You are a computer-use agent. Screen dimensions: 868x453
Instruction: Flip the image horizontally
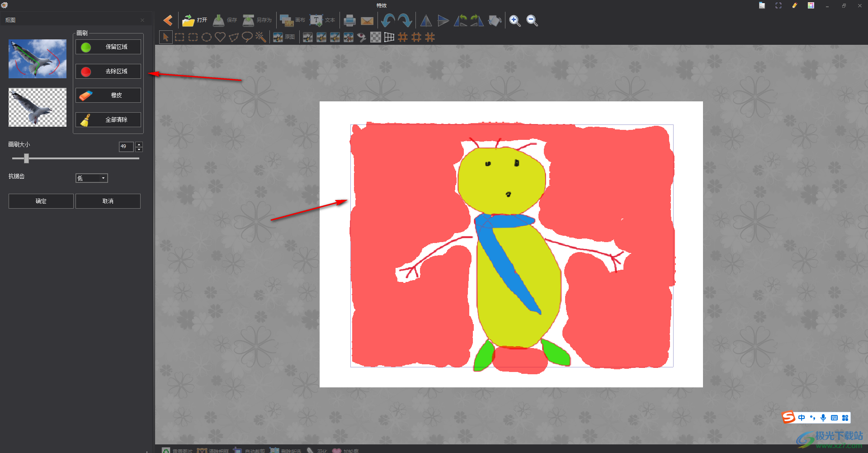pos(426,20)
